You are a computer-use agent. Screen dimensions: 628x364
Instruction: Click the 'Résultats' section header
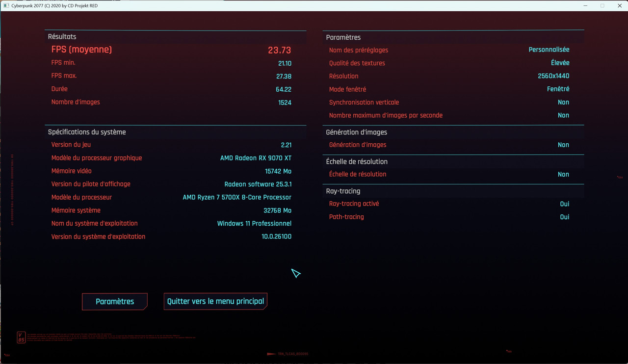pos(62,37)
